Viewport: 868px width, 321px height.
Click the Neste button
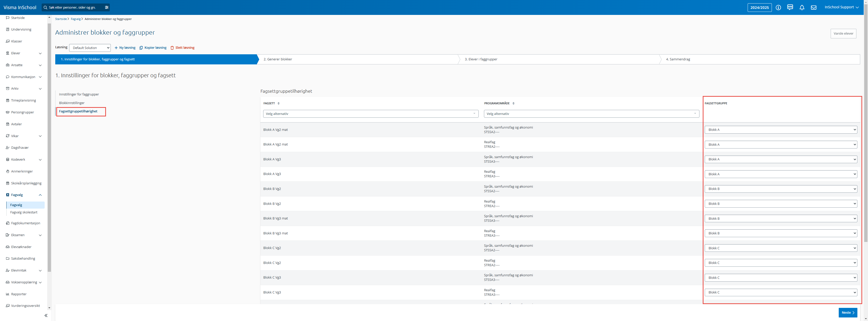pos(848,313)
